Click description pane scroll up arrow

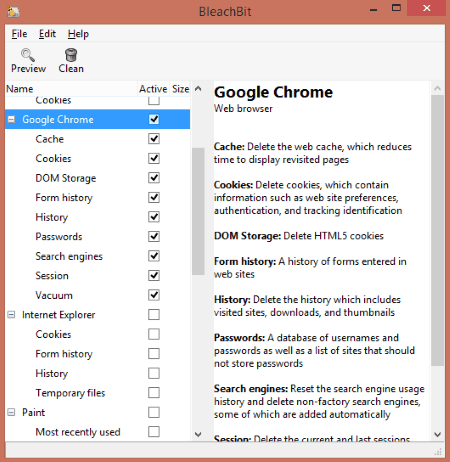click(437, 88)
